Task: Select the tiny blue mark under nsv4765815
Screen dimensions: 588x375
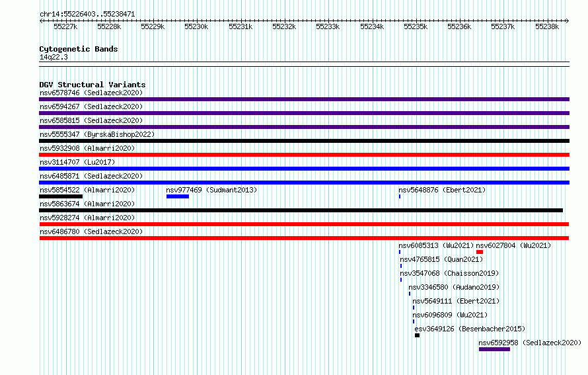Action: [401, 266]
